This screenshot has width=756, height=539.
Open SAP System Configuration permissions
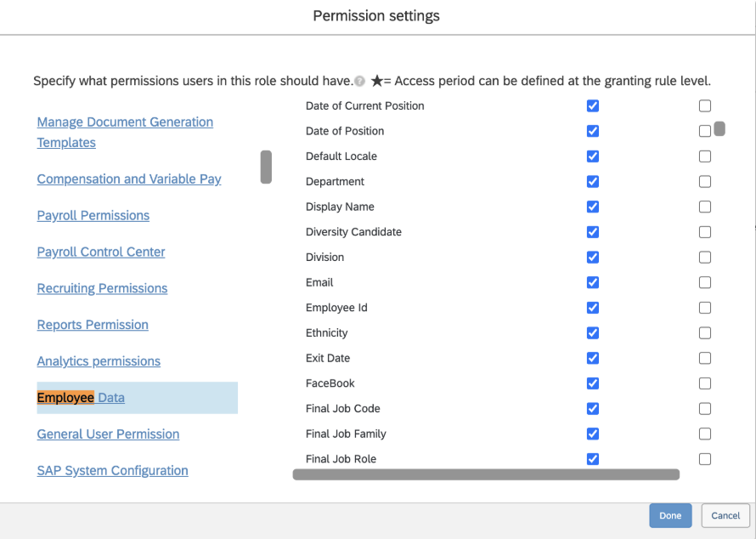click(x=112, y=470)
